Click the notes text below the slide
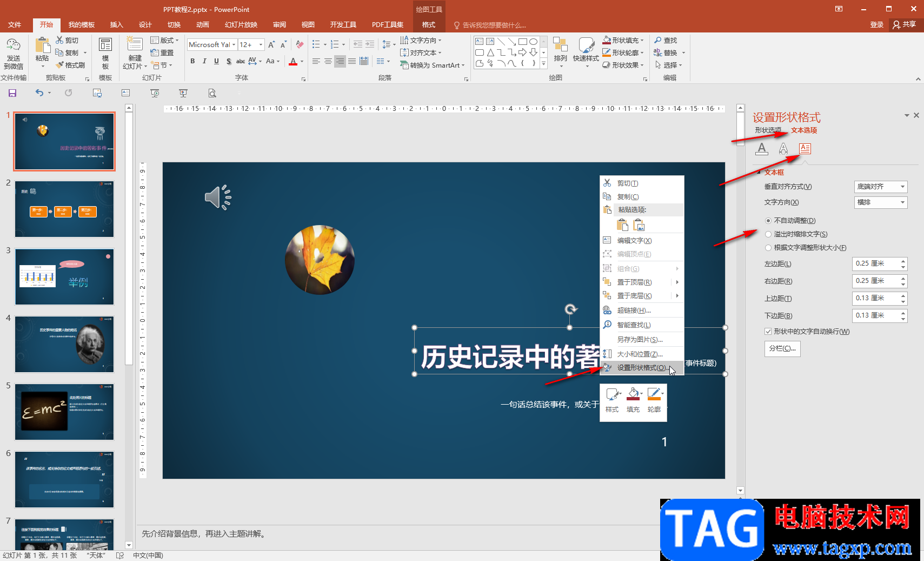This screenshot has width=924, height=561. pyautogui.click(x=204, y=534)
